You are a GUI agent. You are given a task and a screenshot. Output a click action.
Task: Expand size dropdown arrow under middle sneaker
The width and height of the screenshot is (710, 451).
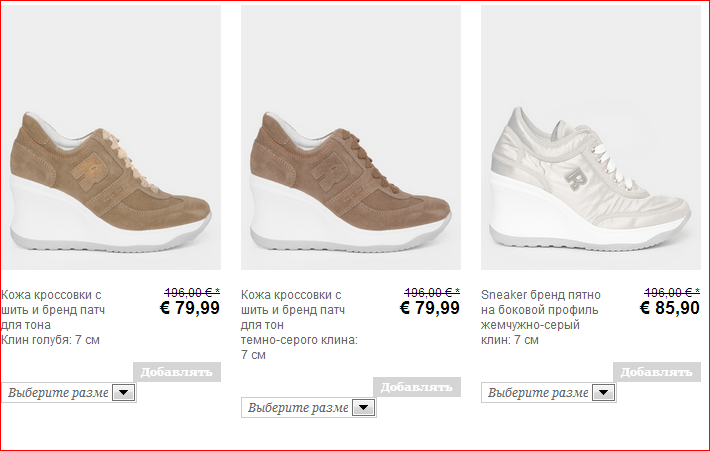tap(364, 408)
